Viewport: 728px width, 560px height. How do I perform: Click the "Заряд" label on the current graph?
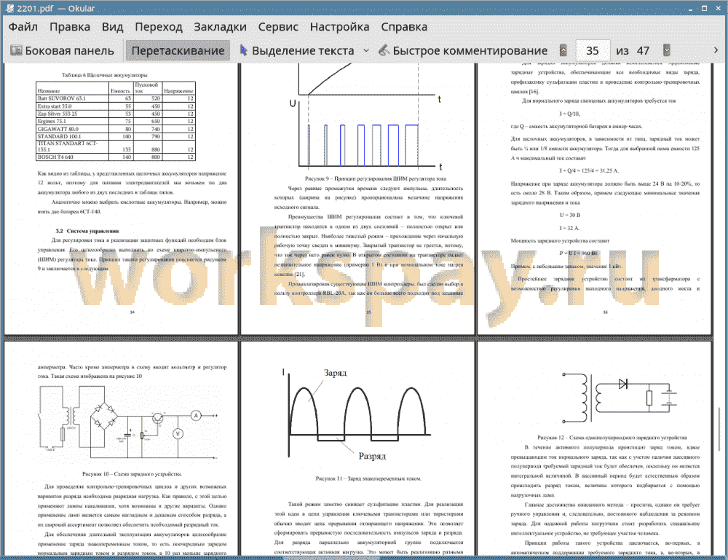click(335, 373)
